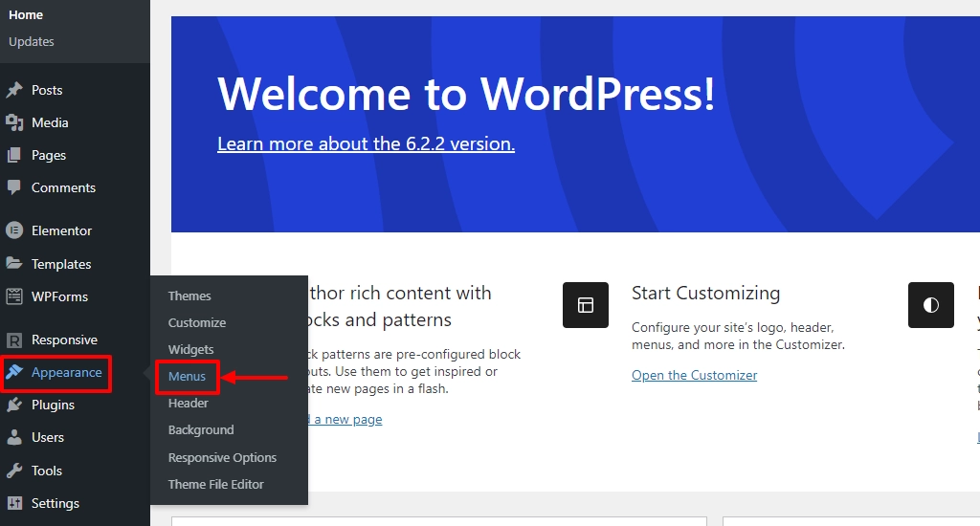The height and width of the screenshot is (526, 980).
Task: Open the Media menu label
Action: coord(50,122)
